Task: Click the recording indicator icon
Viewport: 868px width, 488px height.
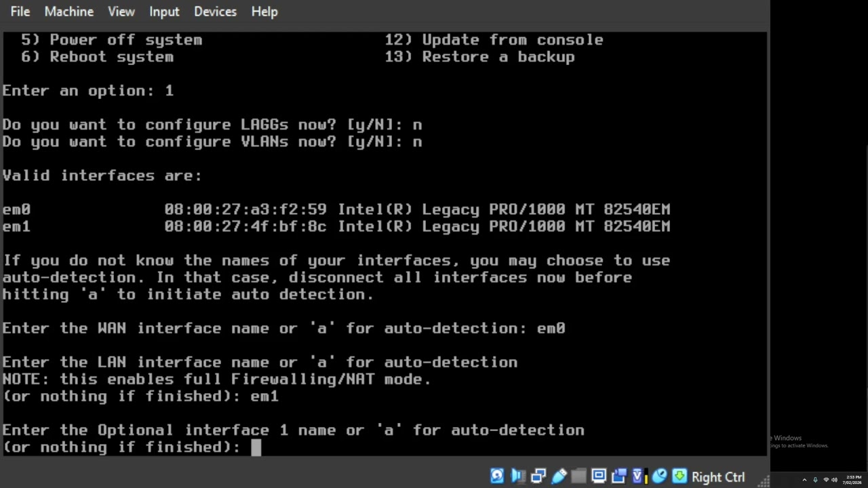Action: coord(619,476)
